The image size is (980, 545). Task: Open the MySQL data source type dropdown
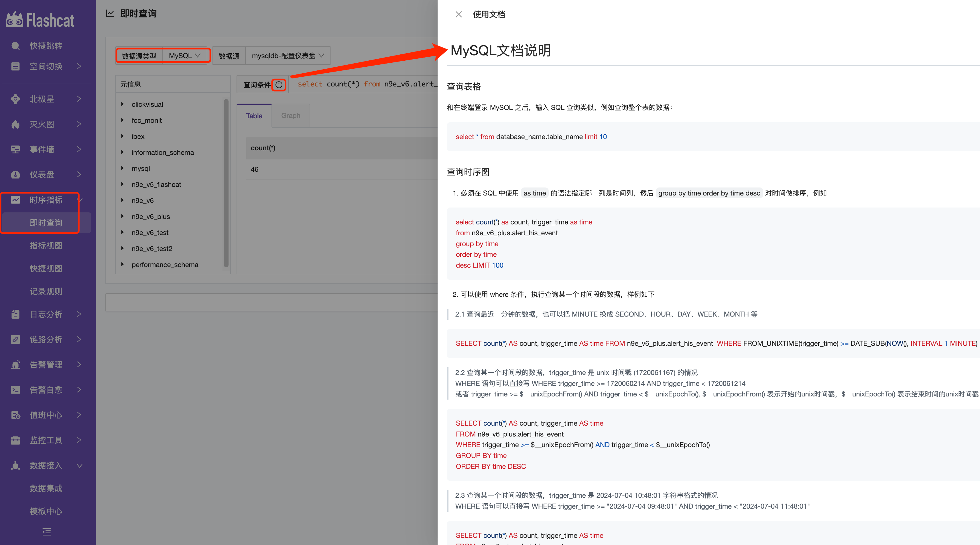click(x=184, y=56)
